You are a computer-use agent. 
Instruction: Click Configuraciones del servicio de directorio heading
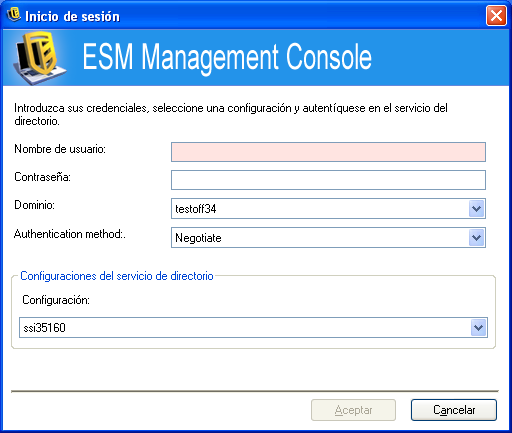117,276
